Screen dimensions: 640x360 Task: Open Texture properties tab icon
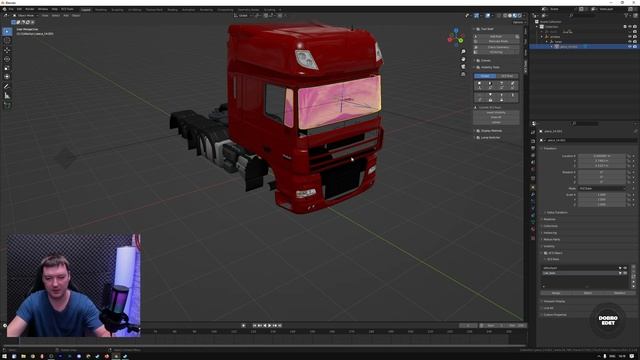[x=533, y=238]
